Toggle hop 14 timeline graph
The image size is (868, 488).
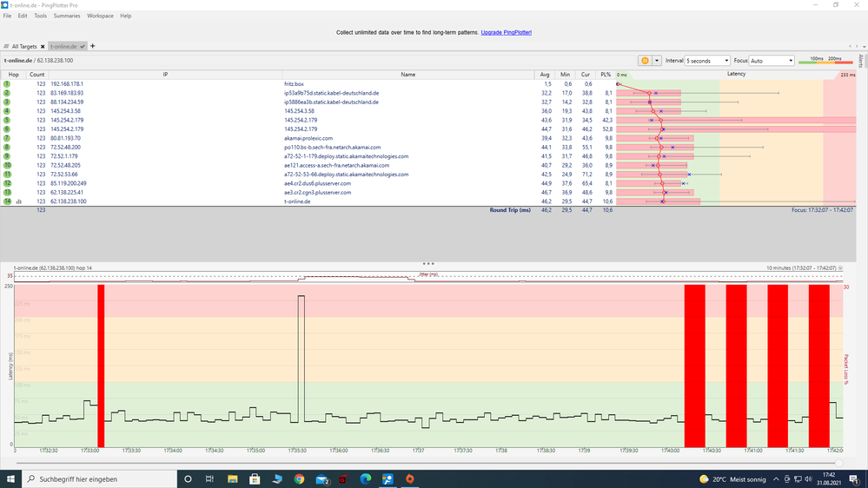pos(19,201)
